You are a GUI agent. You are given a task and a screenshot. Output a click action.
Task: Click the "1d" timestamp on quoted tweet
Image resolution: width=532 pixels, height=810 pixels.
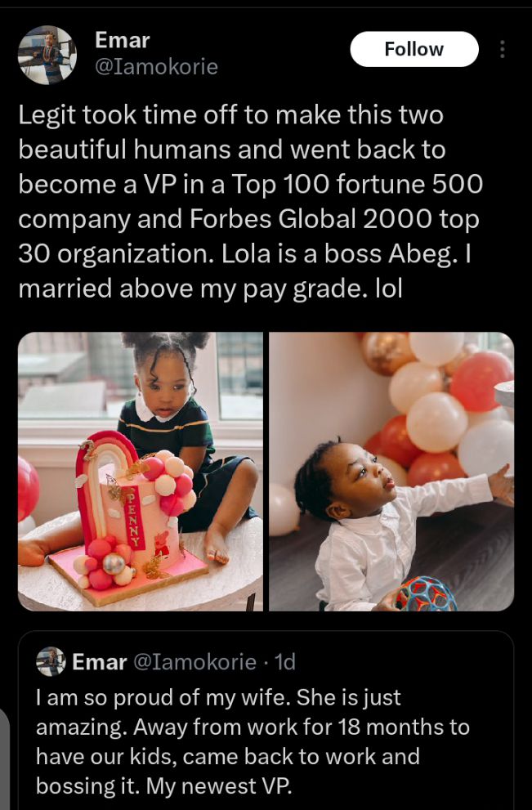[x=285, y=661]
